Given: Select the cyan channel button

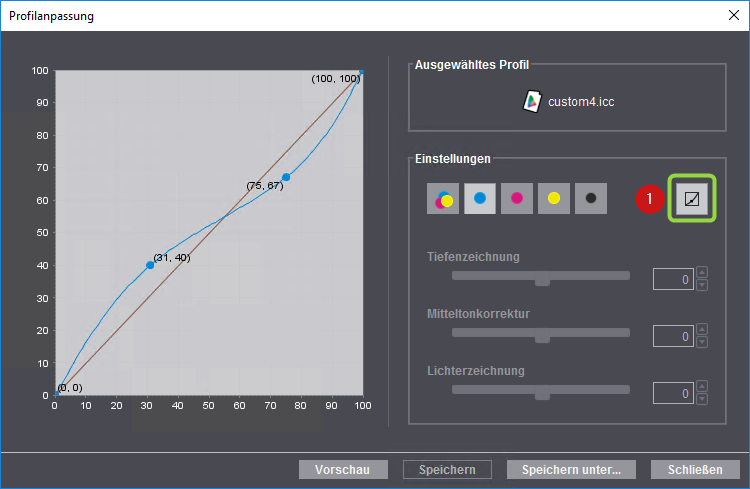Looking at the screenshot, I should 480,199.
